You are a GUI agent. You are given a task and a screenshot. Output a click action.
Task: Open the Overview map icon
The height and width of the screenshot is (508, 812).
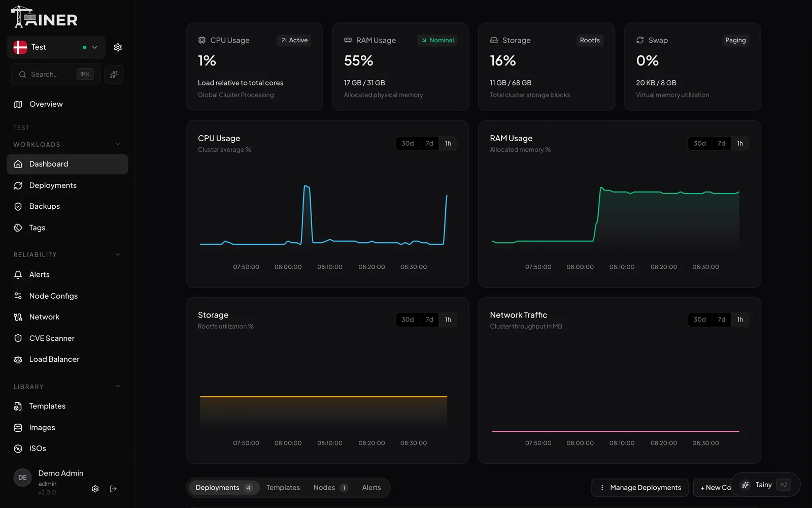pyautogui.click(x=18, y=104)
